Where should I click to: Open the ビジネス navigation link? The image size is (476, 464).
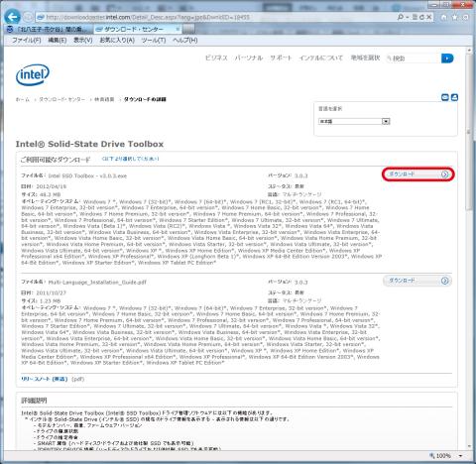point(216,58)
